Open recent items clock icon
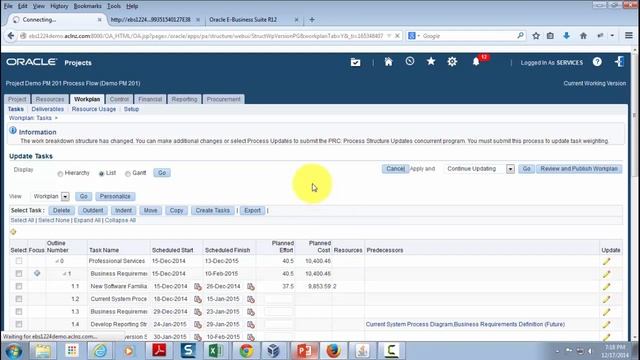 pos(410,62)
